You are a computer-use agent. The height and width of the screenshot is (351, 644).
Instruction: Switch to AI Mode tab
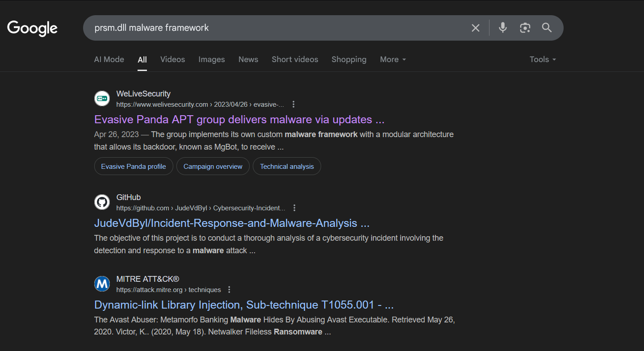(x=109, y=59)
